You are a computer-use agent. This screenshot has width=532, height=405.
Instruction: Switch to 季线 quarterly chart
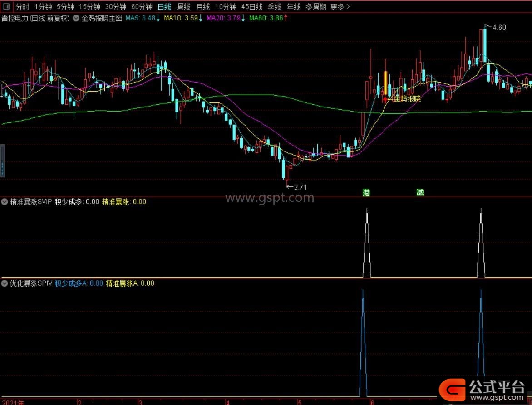(x=274, y=7)
